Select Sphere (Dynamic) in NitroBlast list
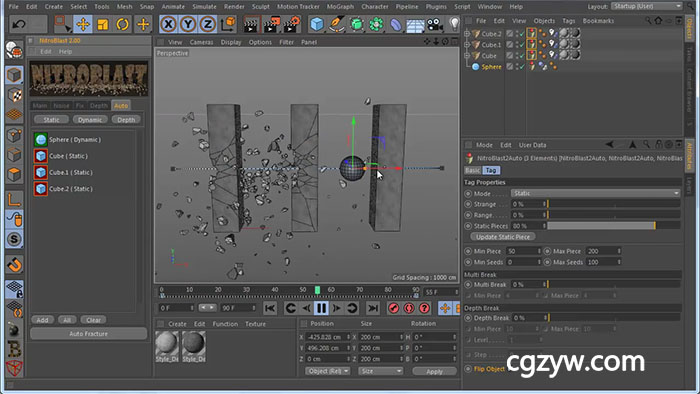Screen dimensions: 700x394 75,140
